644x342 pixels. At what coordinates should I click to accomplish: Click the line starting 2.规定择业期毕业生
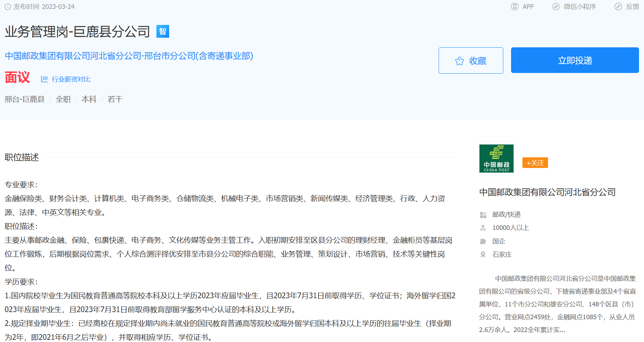[228, 323]
